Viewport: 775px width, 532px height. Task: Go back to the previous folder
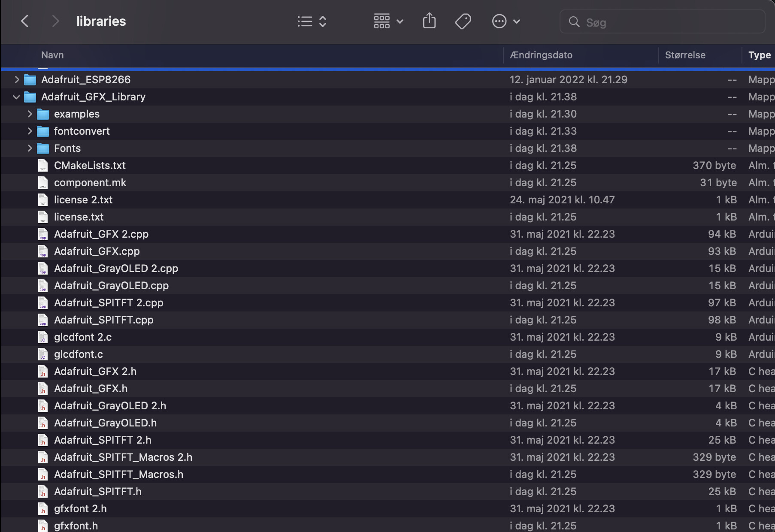pos(25,21)
